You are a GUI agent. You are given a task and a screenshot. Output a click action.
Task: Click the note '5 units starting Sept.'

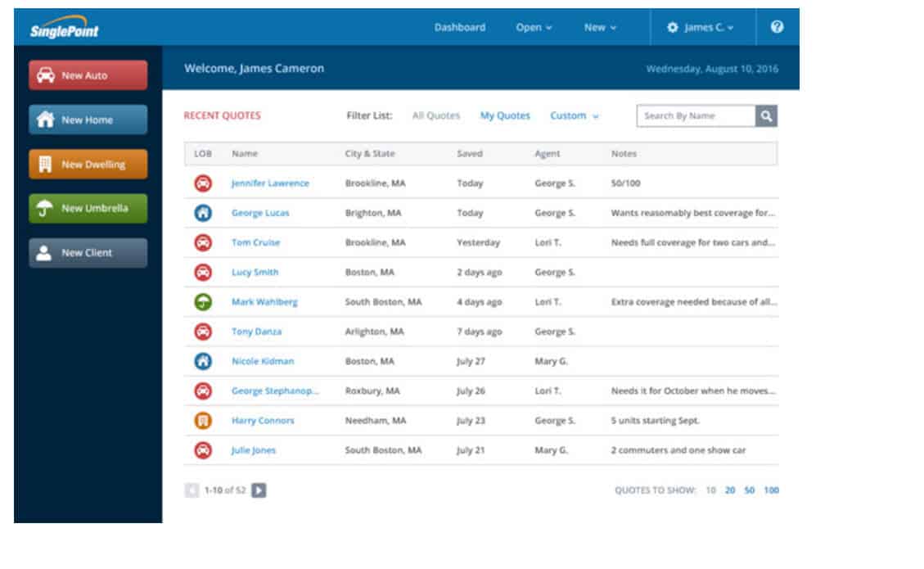[656, 421]
